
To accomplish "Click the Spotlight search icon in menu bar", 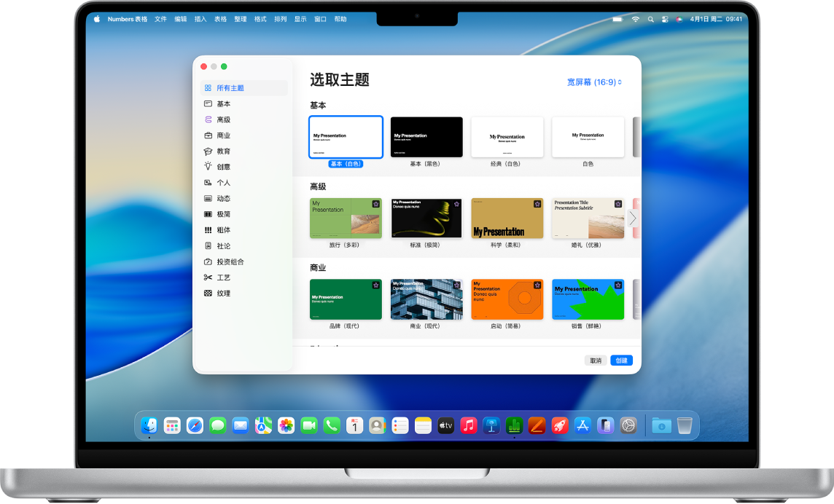I will 650,19.
